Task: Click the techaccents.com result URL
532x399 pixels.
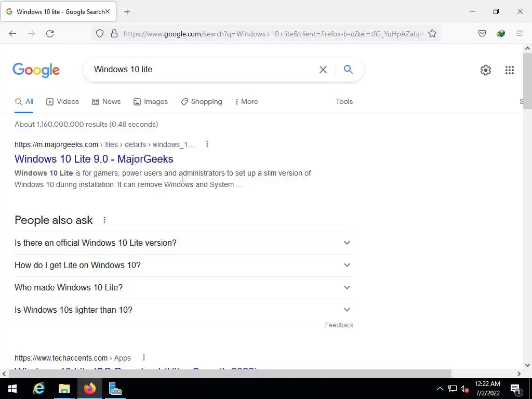Action: (x=73, y=358)
